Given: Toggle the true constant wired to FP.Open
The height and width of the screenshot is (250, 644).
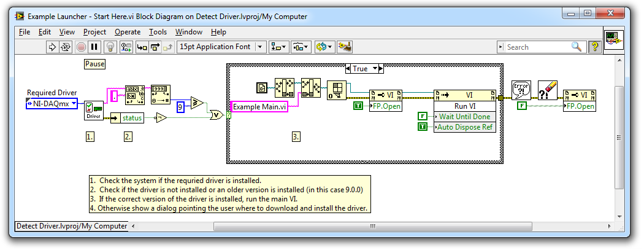Looking at the screenshot, I should pos(358,106).
